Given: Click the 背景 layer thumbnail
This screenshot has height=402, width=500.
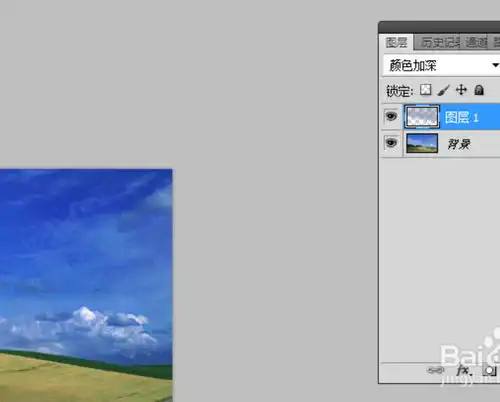Looking at the screenshot, I should pos(422,143).
